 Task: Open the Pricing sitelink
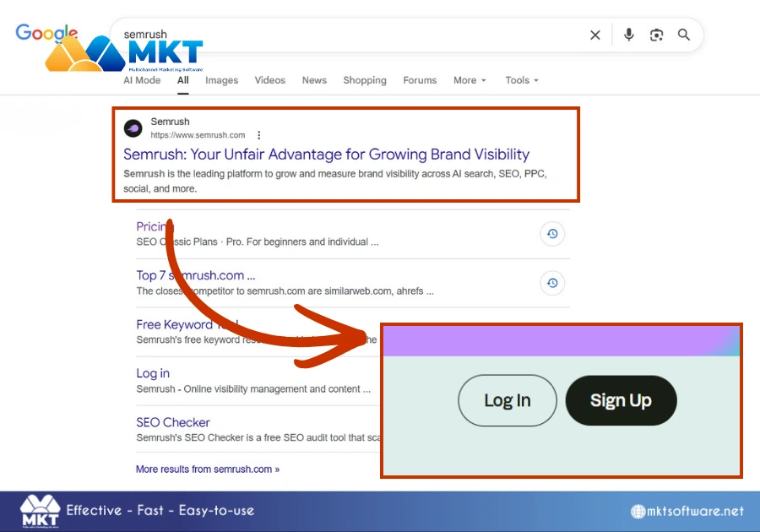tap(155, 226)
